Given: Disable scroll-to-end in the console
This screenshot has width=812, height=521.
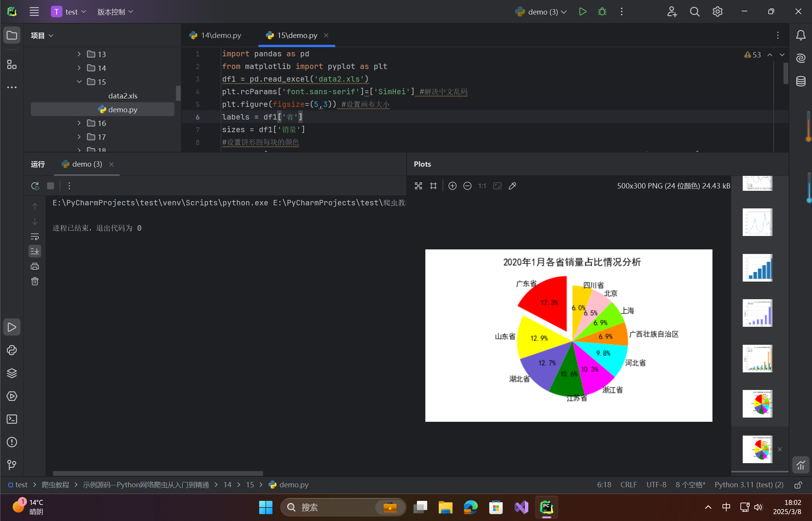Looking at the screenshot, I should pos(35,251).
